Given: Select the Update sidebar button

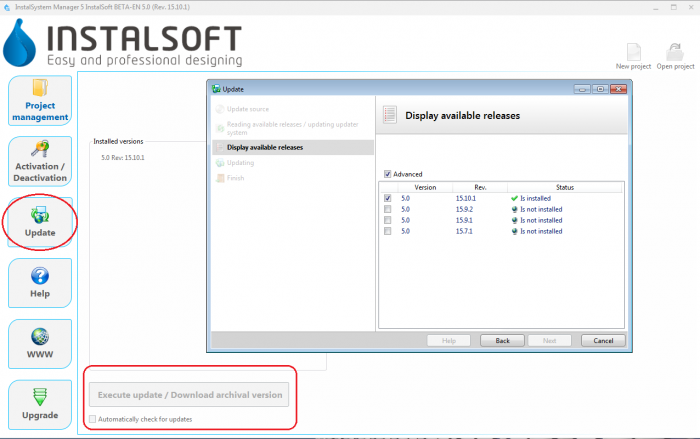Looking at the screenshot, I should (40, 222).
